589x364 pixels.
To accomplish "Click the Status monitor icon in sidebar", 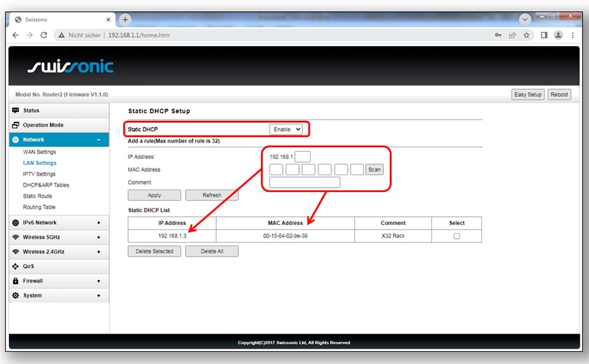I will click(16, 111).
